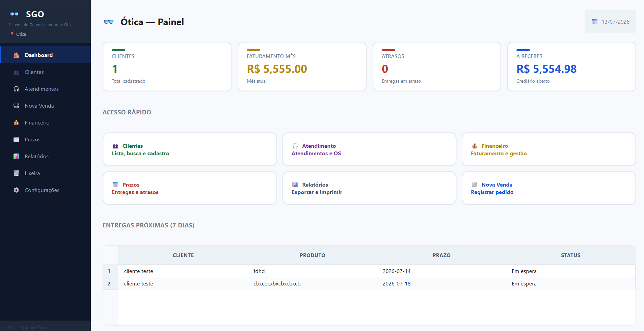The image size is (644, 331).
Task: Click the money bag icon in Financeiro quick card
Action: click(x=475, y=146)
